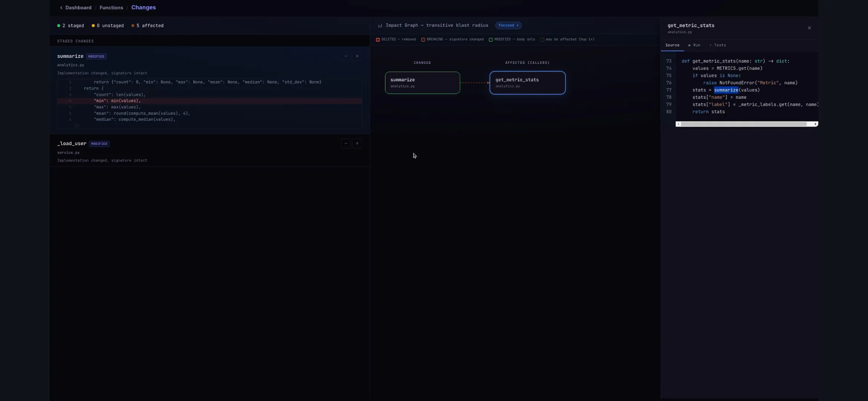Click the horizontal code scrollbar thumb
The image size is (868, 401).
pyautogui.click(x=744, y=124)
